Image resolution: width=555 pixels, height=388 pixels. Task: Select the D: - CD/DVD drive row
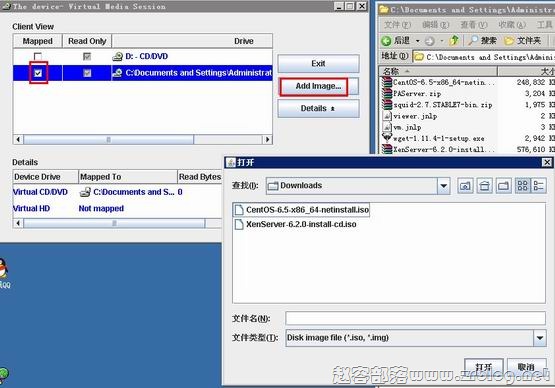click(143, 56)
